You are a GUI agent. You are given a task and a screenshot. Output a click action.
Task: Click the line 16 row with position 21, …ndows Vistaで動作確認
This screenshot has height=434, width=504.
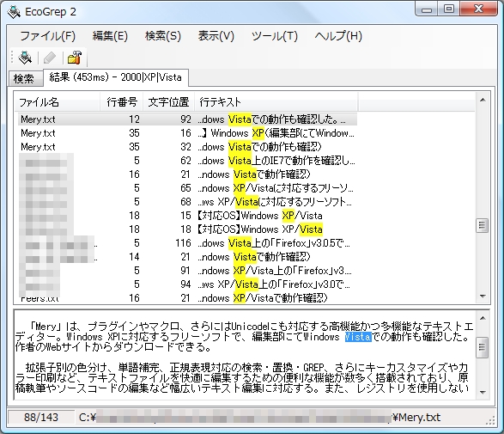(x=187, y=174)
